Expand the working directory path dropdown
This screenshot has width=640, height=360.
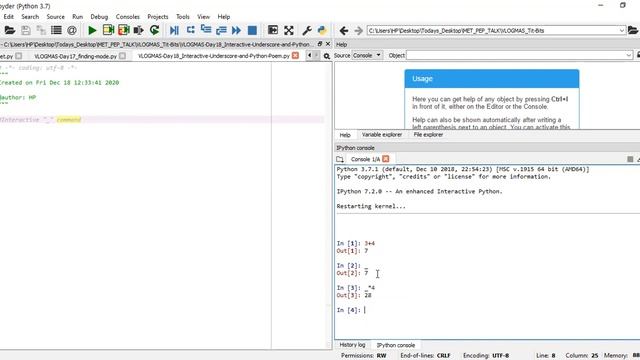622,31
